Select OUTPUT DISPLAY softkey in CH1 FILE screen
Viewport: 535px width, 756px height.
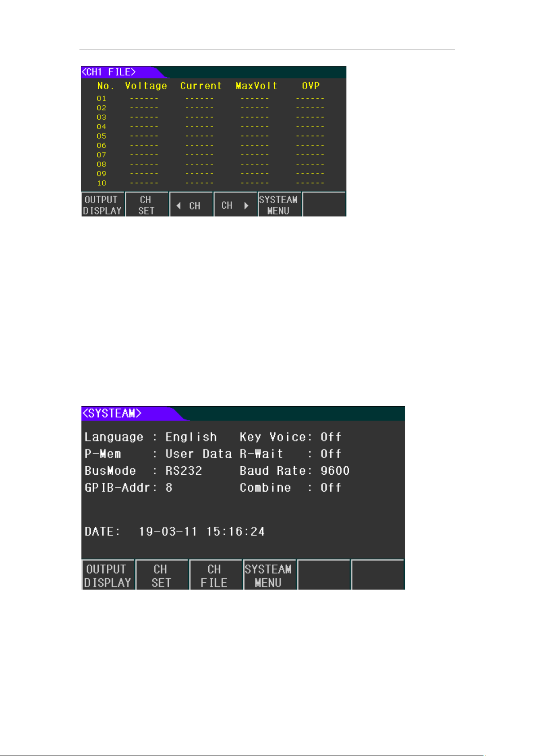[103, 205]
